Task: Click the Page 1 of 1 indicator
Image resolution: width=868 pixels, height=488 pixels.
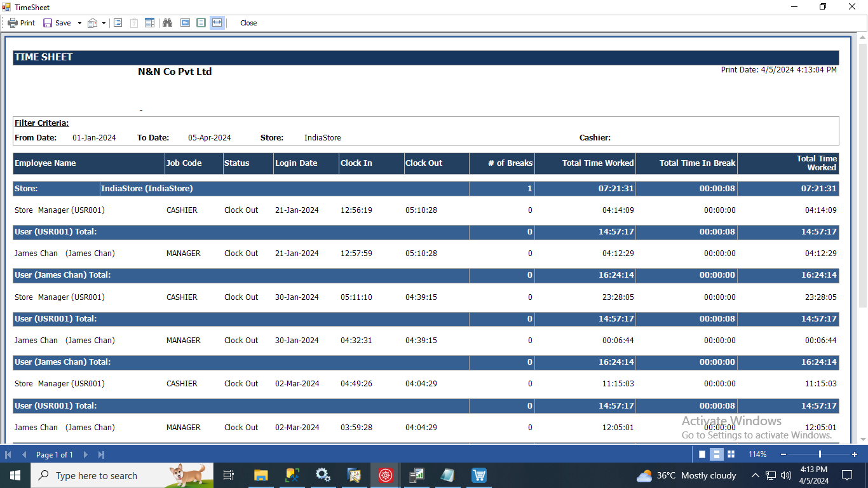Action: point(55,454)
